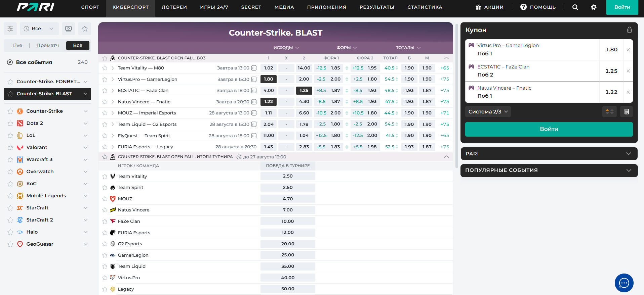Image resolution: width=644 pixels, height=295 pixels.
Task: Expand the PARI panel
Action: pos(549,154)
